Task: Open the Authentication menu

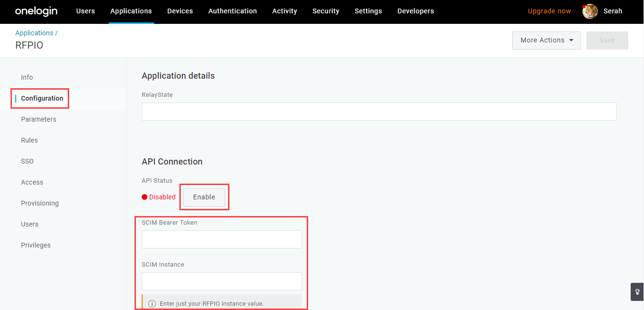Action: click(232, 11)
